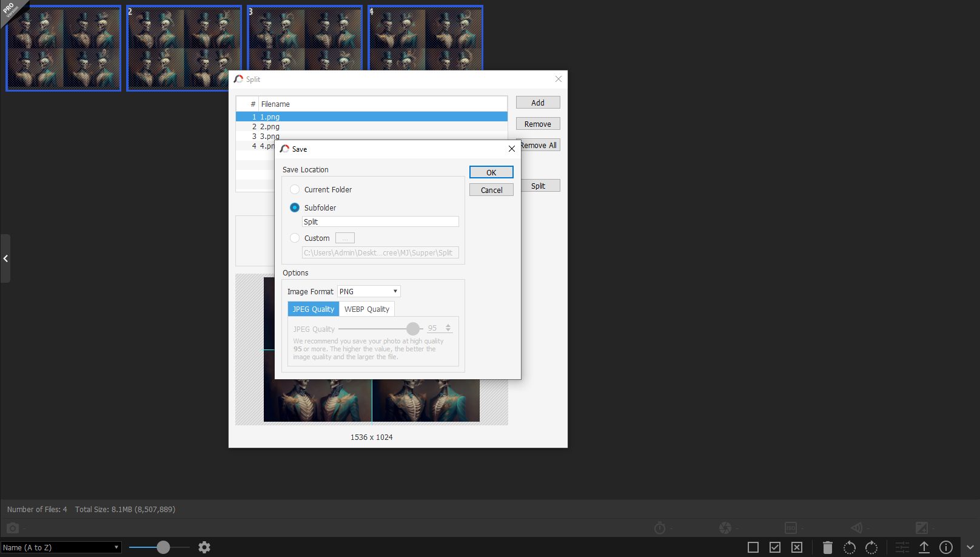The image size is (980, 557).
Task: Select thumbnail 3 in the main window
Action: tap(304, 38)
